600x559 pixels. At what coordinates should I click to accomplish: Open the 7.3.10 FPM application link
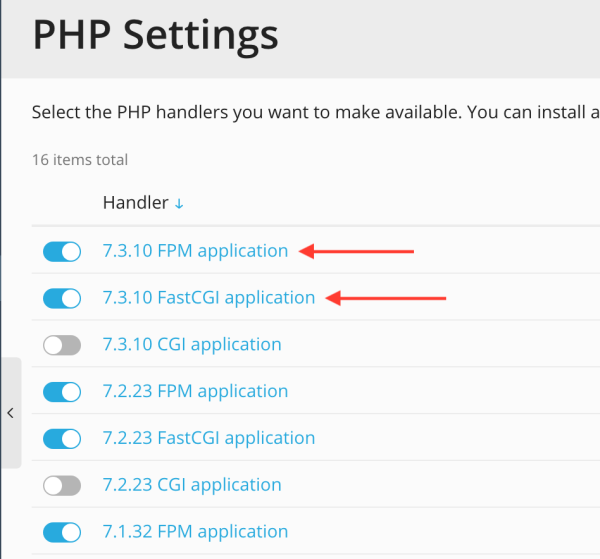click(195, 251)
